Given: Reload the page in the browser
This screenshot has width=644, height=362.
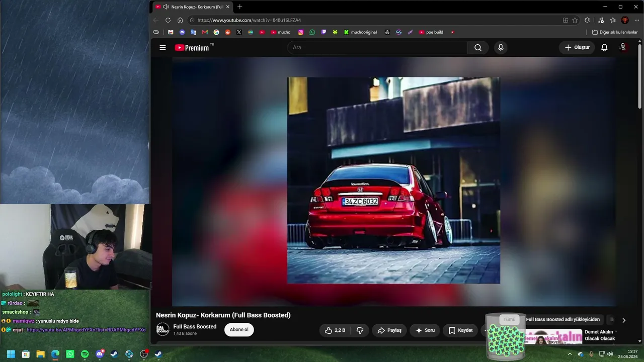Looking at the screenshot, I should tap(168, 20).
